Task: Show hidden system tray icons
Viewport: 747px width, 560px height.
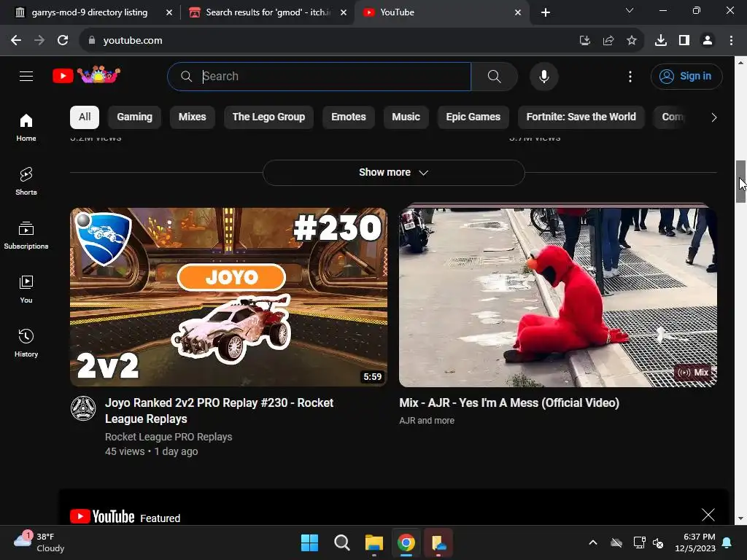Action: pyautogui.click(x=592, y=542)
